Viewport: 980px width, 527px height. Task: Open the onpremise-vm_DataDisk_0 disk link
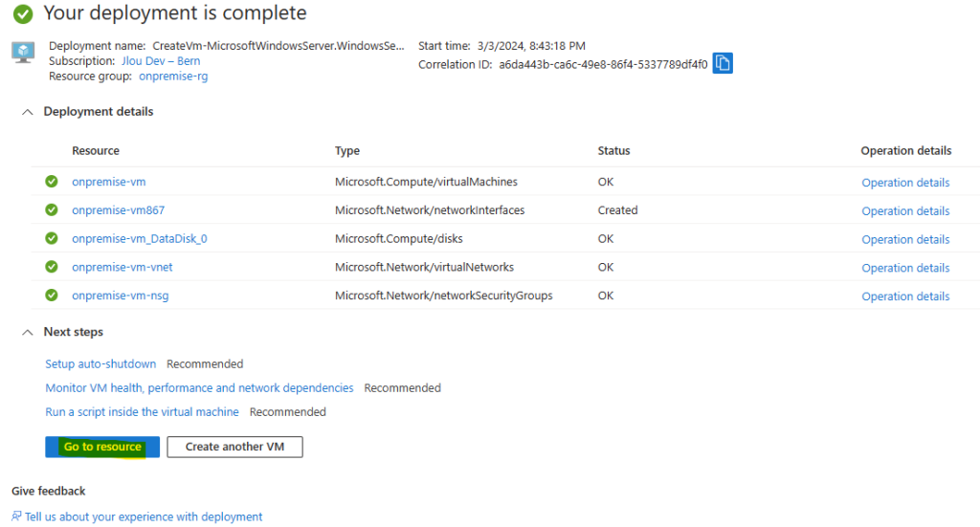tap(140, 238)
